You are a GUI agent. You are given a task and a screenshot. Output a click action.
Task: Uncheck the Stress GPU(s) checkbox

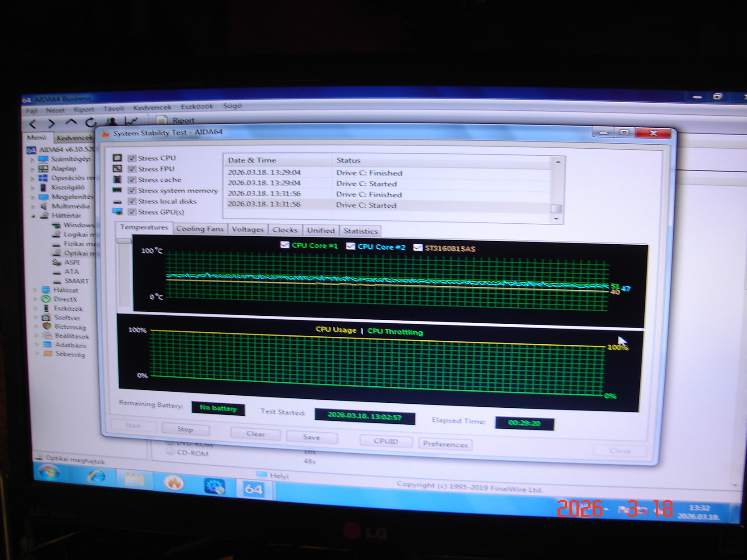click(132, 212)
